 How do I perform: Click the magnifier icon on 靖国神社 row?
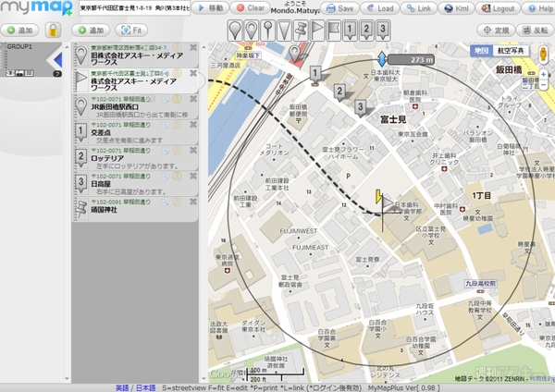click(x=165, y=202)
